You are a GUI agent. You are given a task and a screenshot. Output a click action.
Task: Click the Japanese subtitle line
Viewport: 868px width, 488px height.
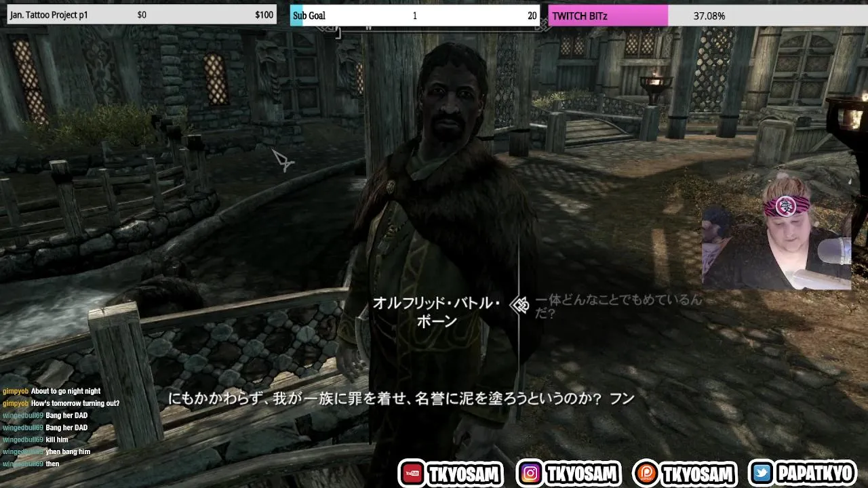[x=401, y=399]
